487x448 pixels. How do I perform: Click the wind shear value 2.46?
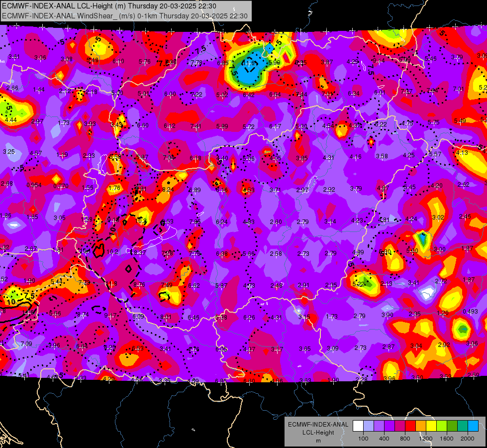pyautogui.click(x=465, y=217)
